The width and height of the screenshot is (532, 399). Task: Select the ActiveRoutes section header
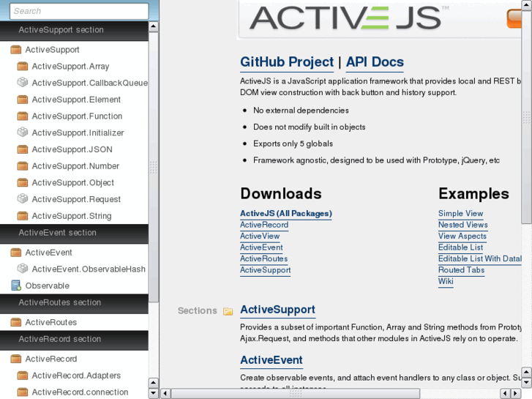click(x=74, y=303)
